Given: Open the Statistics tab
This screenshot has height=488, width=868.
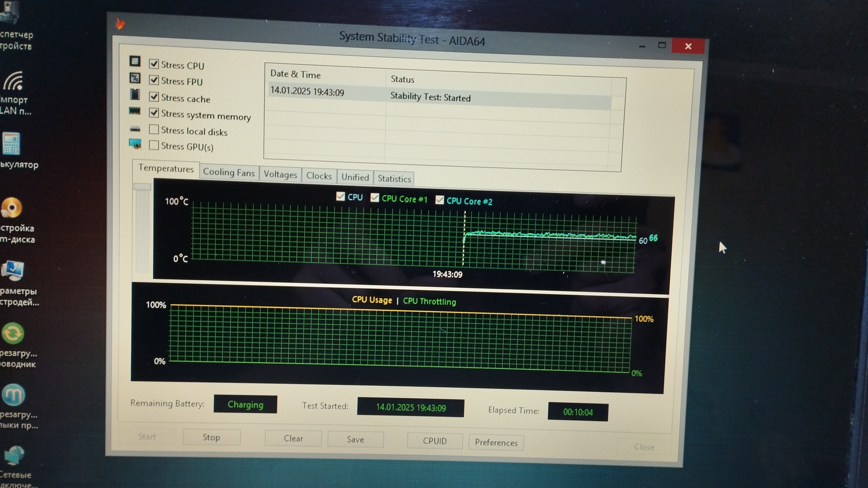Looking at the screenshot, I should 394,178.
